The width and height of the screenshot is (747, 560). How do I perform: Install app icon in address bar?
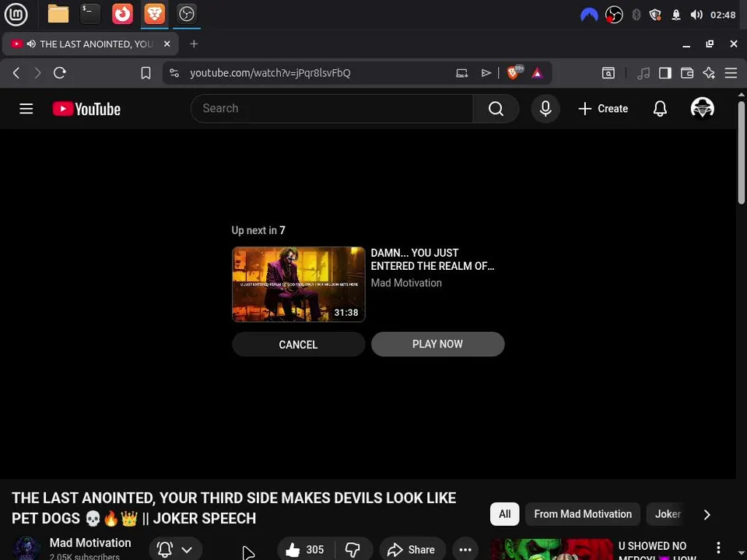click(x=461, y=73)
